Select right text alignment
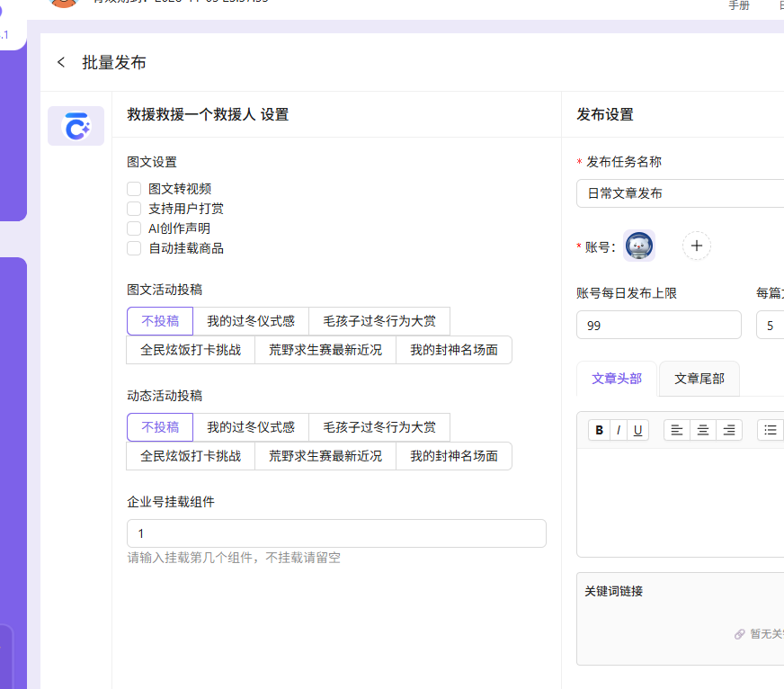The height and width of the screenshot is (689, 784). 728,430
